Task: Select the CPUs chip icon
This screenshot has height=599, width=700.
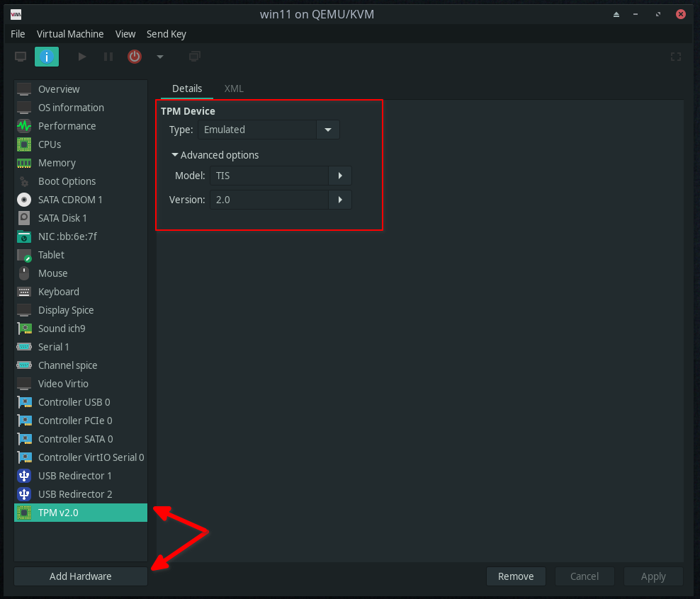Action: coord(24,144)
